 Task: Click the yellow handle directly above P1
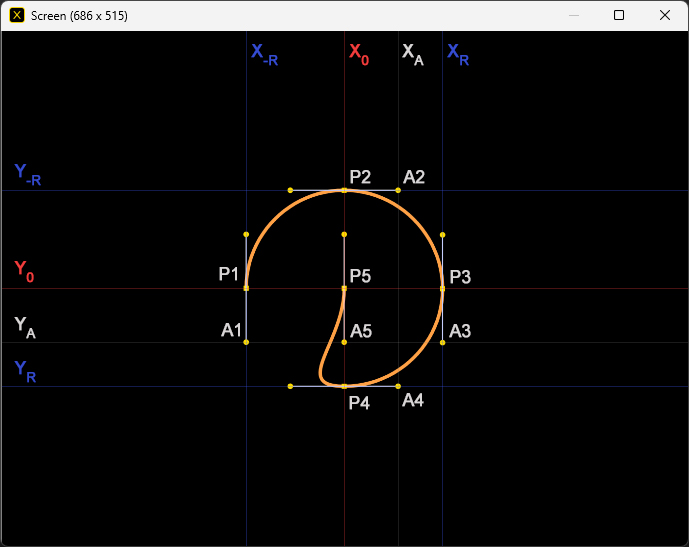pos(246,234)
